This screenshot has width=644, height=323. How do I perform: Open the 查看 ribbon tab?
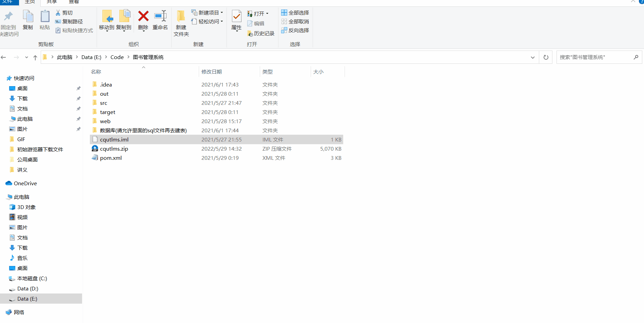tap(74, 2)
